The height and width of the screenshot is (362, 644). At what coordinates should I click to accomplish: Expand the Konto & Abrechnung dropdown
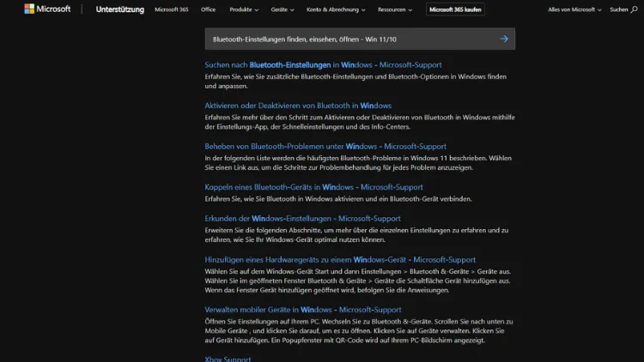[336, 9]
